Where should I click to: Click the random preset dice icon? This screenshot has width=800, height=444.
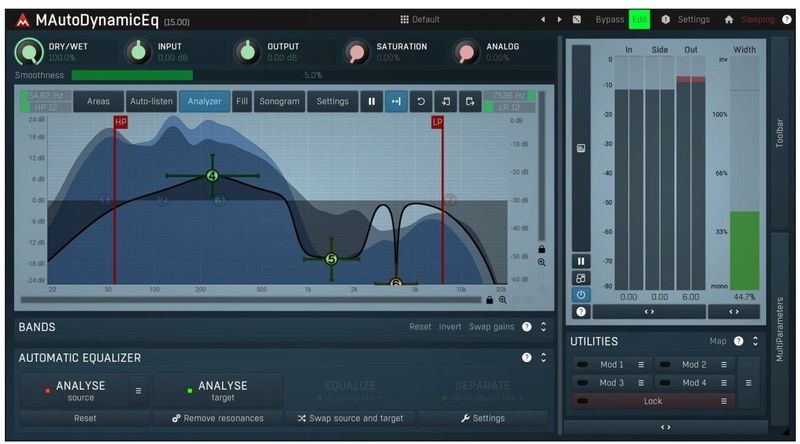(x=577, y=19)
